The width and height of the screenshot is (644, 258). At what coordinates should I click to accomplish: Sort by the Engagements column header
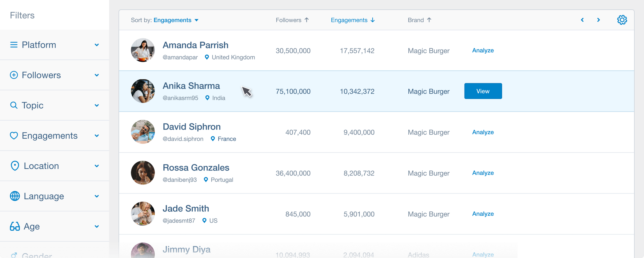352,20
